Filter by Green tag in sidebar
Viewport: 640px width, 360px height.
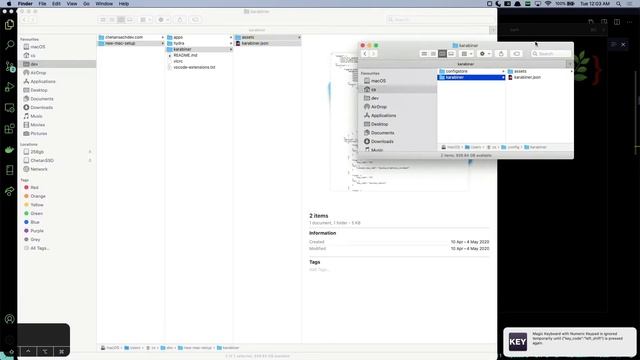click(36, 213)
